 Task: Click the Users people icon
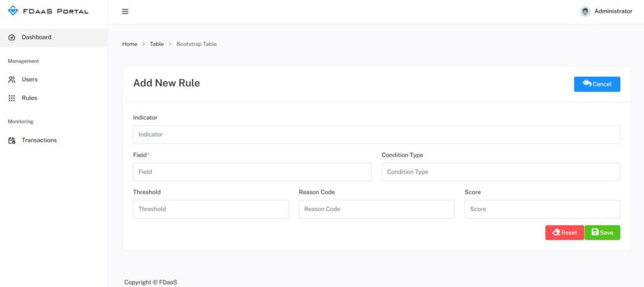(x=11, y=80)
